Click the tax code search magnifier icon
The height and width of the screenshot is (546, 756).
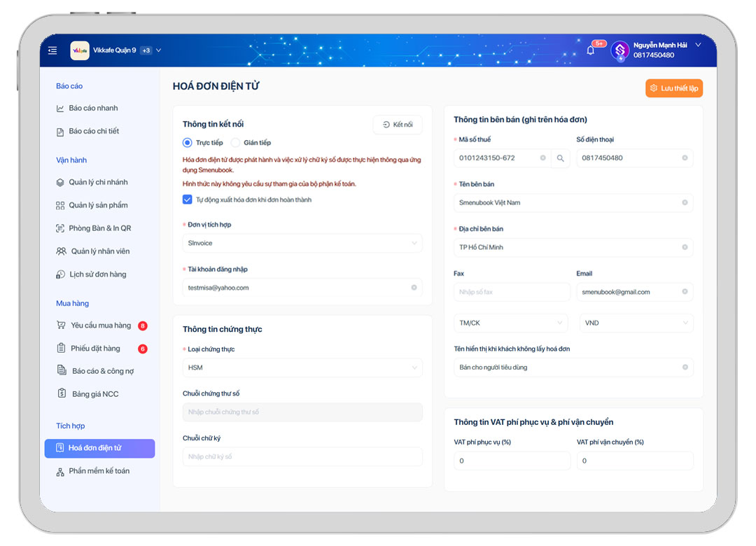(x=560, y=158)
